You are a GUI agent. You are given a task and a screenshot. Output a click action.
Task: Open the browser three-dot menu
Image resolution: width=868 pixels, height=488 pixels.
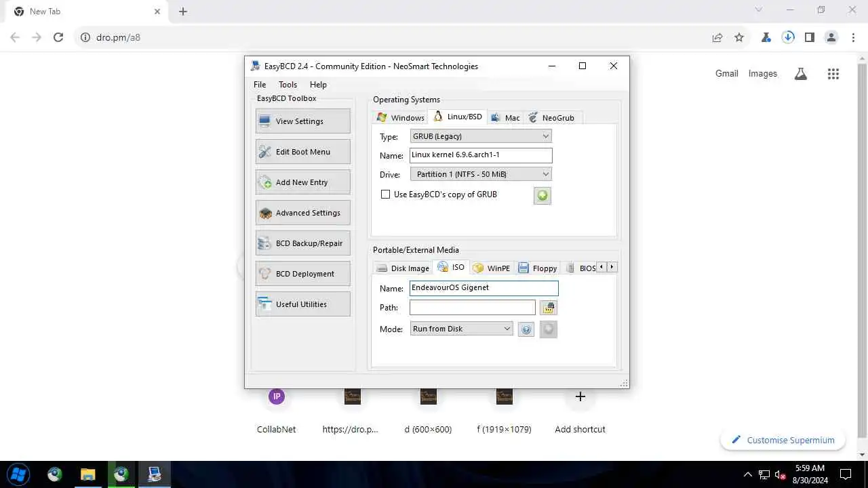(853, 37)
